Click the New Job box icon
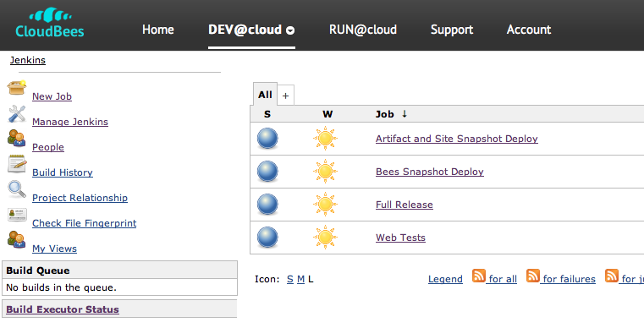Screen dimensions: 644x328 coord(17,87)
